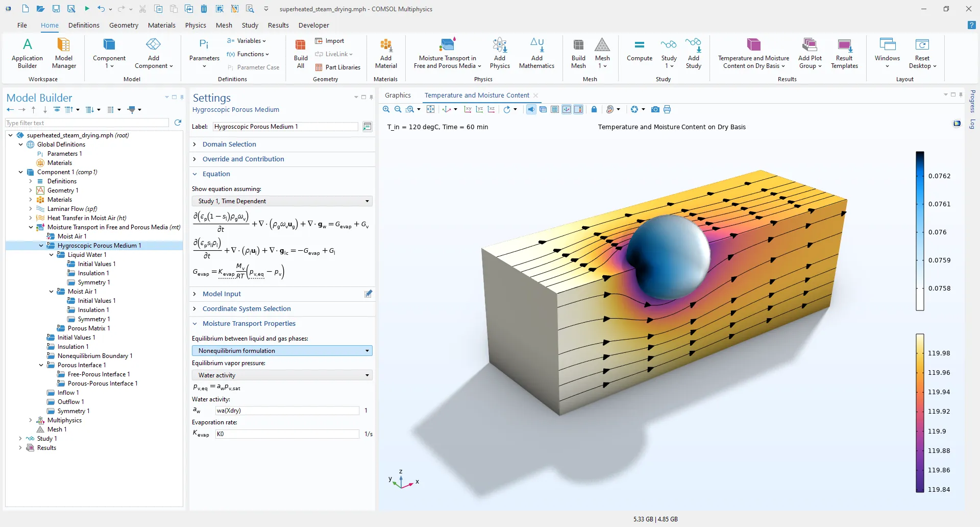Switch to the Graphics tab

tap(398, 95)
